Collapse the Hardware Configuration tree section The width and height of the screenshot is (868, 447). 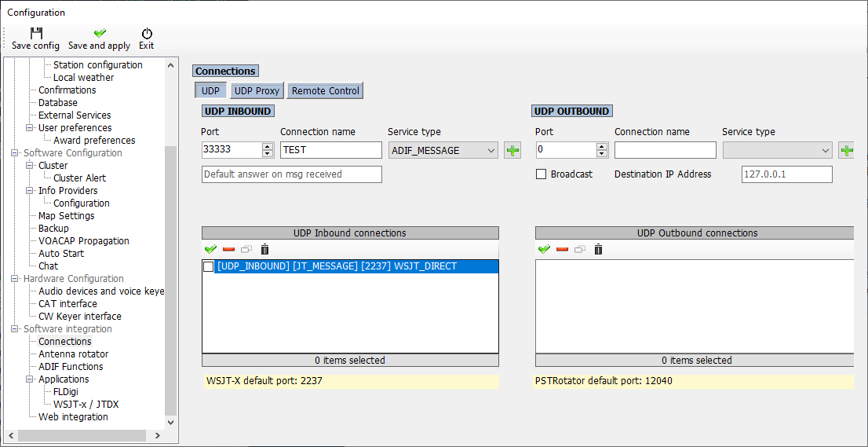click(x=15, y=279)
